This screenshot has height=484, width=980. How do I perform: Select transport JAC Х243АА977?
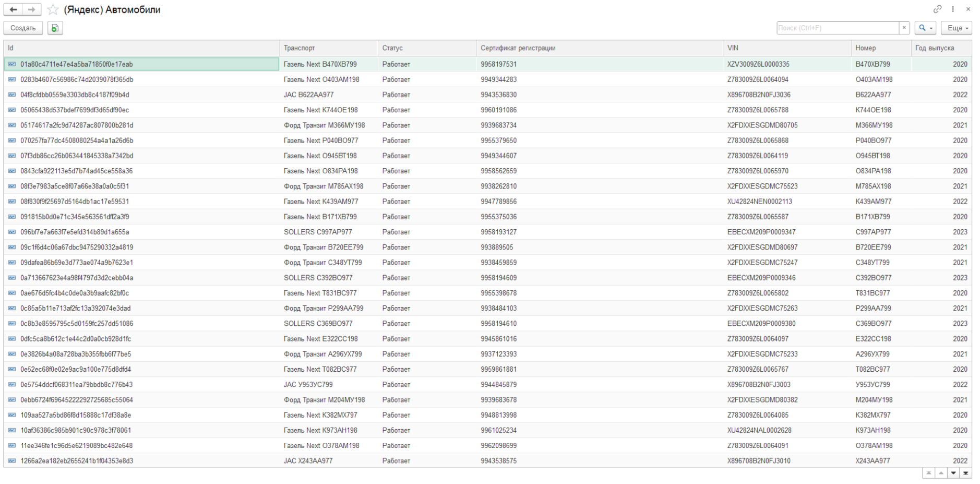point(308,461)
